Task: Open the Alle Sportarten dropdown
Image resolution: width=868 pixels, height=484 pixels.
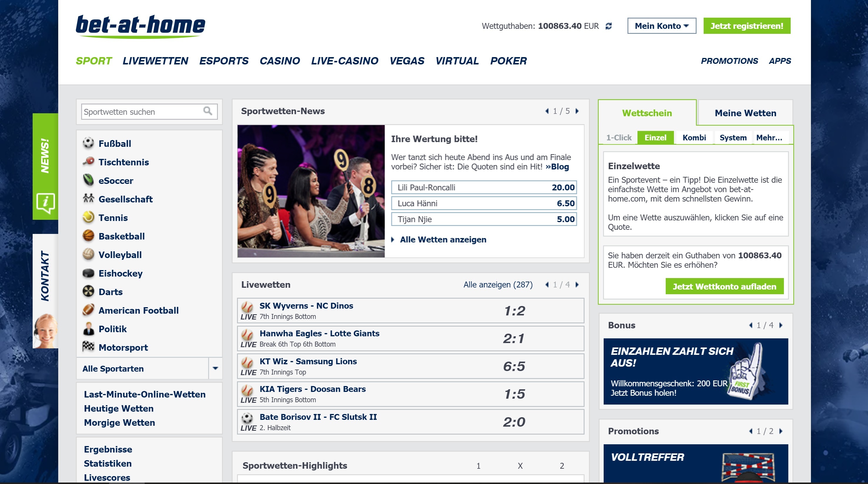Action: (x=216, y=369)
